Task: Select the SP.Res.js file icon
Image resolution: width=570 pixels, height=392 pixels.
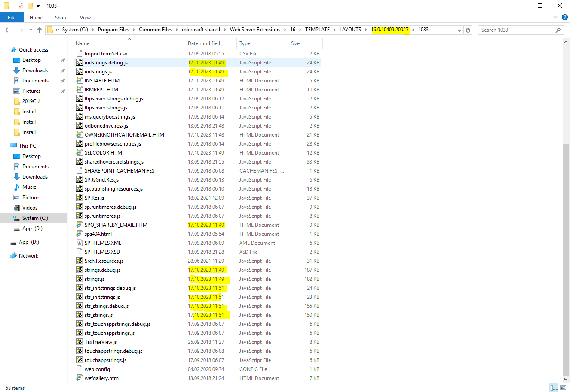Action: click(79, 198)
